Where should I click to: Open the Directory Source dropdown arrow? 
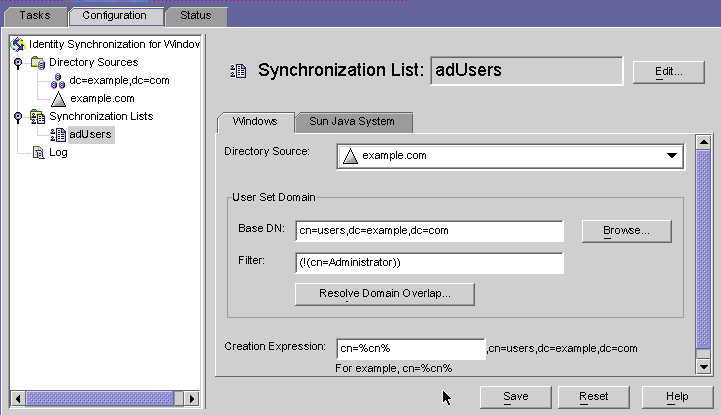[x=672, y=156]
